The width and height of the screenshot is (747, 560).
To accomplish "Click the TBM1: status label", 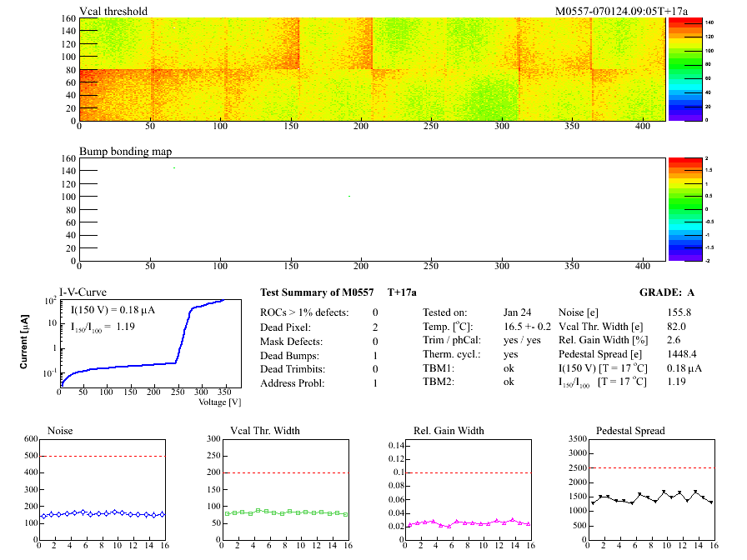I will tap(438, 368).
